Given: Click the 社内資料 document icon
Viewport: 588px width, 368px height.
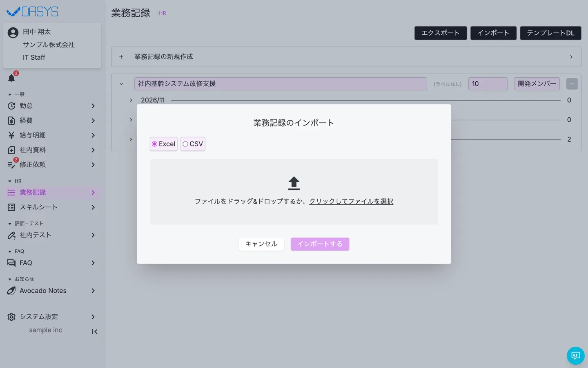Looking at the screenshot, I should tap(11, 150).
